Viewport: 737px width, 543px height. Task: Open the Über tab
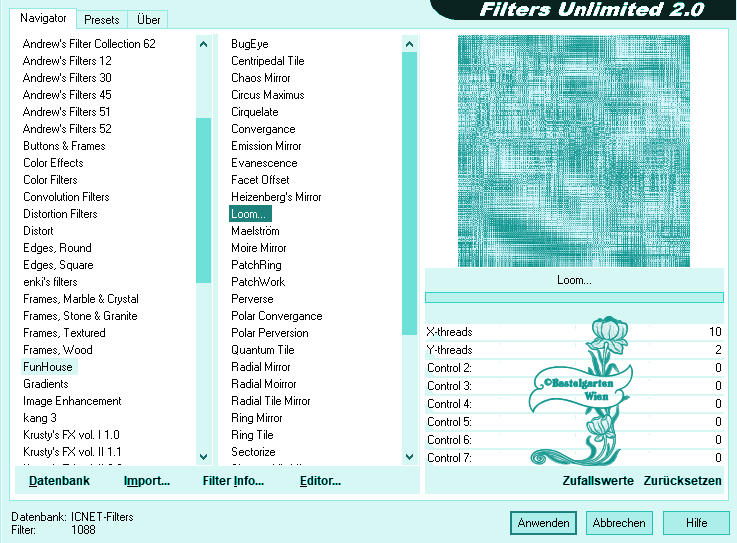tap(148, 20)
